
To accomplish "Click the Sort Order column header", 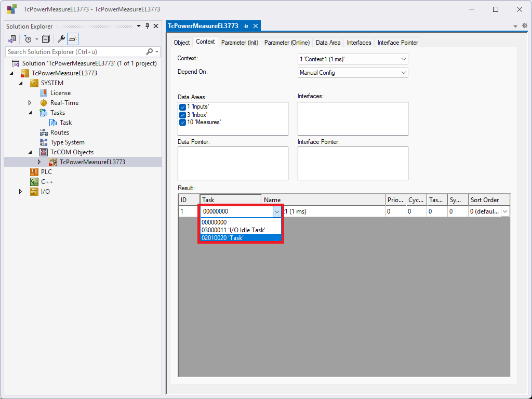I will click(x=489, y=200).
